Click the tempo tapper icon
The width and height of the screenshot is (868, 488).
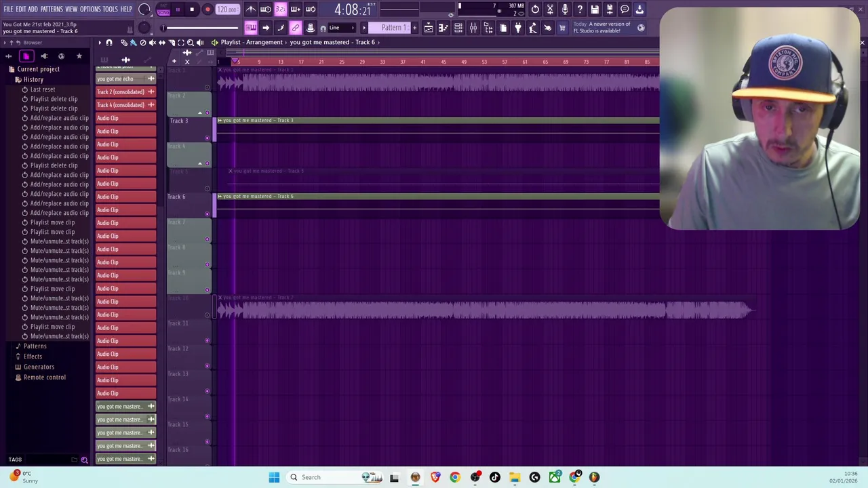click(x=533, y=28)
